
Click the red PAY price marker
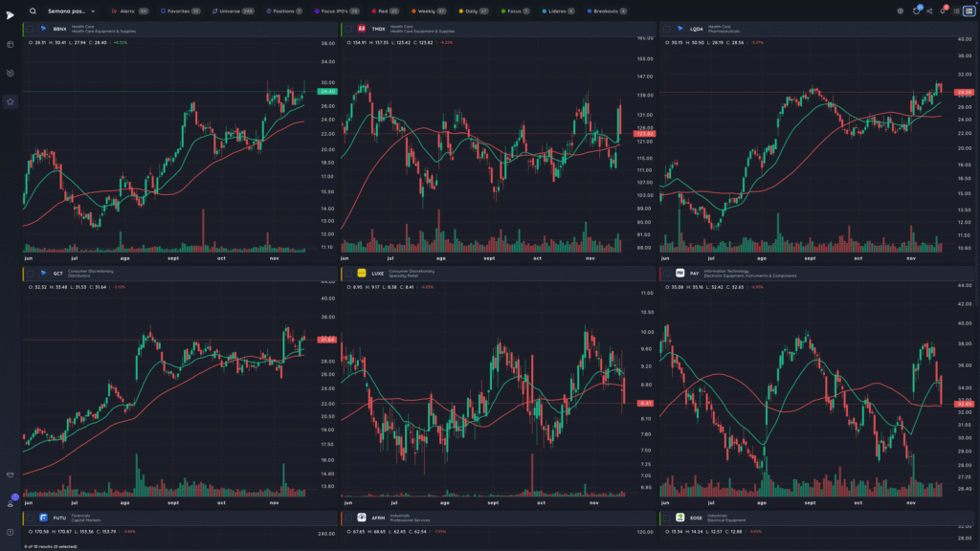(x=963, y=405)
